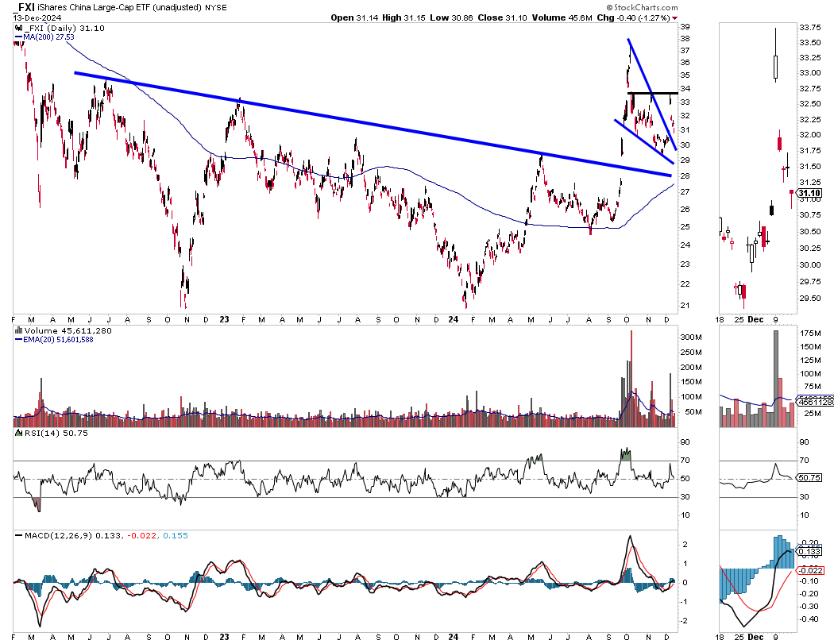Click the 39 price axis label
The image size is (834, 644).
[x=685, y=26]
